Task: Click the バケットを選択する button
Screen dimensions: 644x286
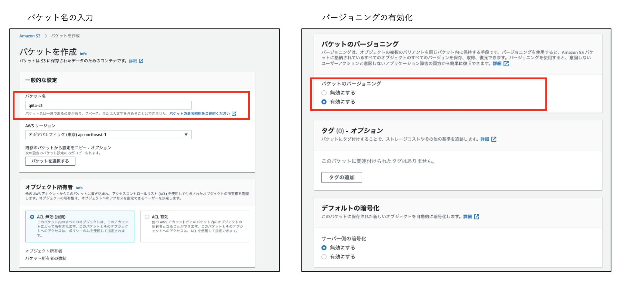Action: [50, 161]
